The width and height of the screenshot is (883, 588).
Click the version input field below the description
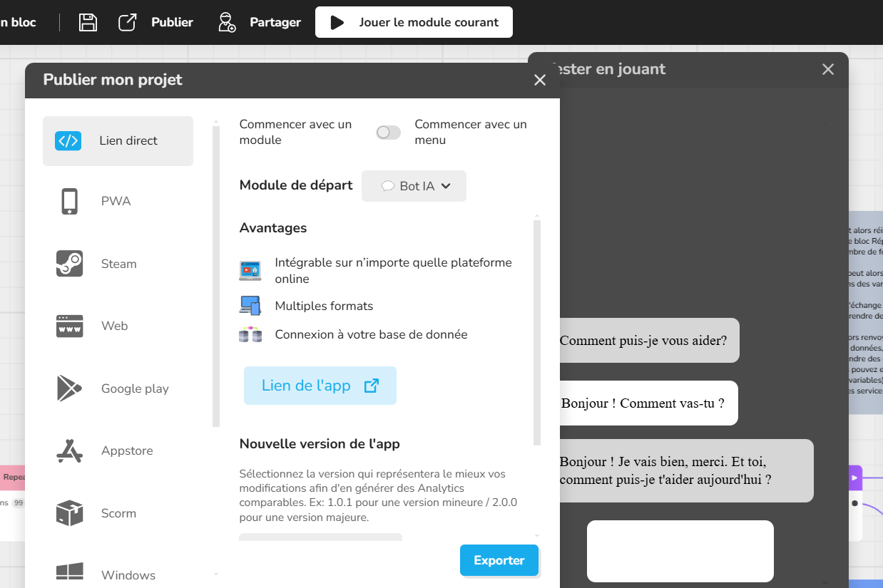click(320, 537)
